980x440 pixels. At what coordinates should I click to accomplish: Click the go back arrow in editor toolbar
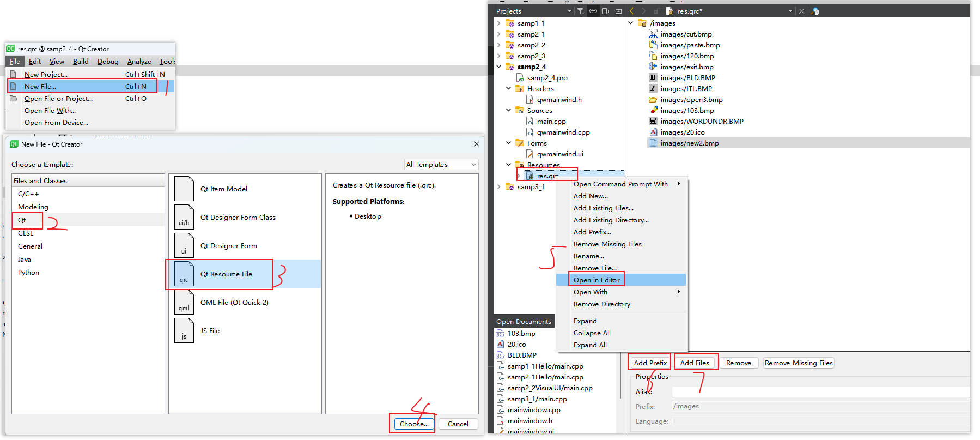631,11
